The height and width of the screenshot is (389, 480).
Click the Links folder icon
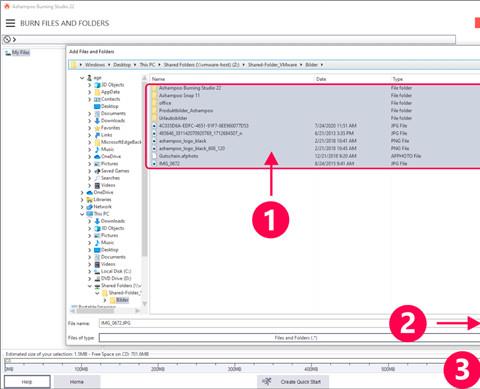pyautogui.click(x=97, y=135)
